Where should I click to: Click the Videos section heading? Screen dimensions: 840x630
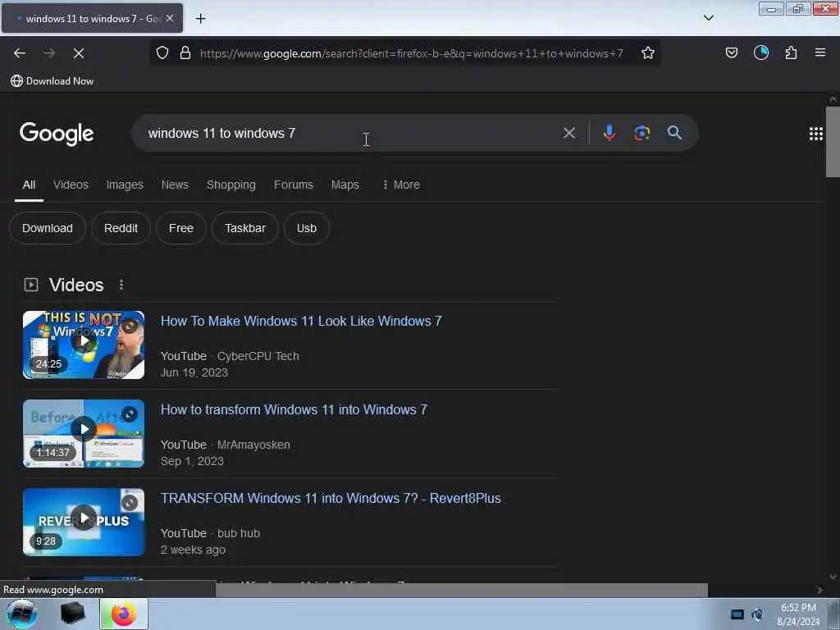tap(76, 285)
